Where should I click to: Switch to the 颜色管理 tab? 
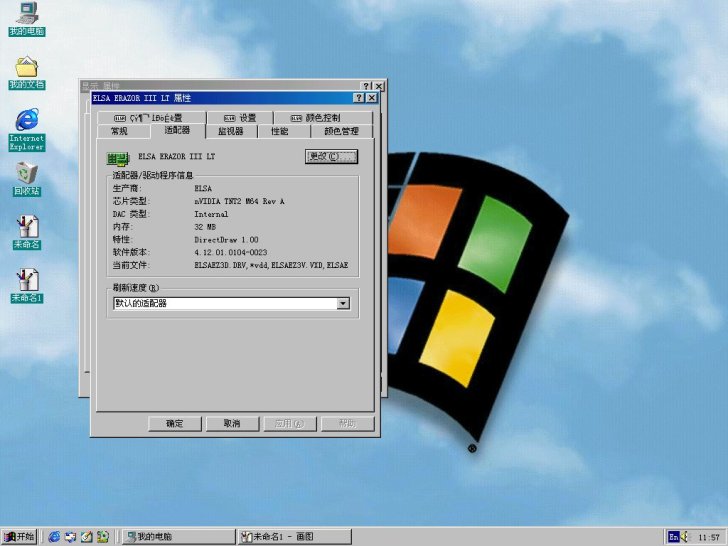click(341, 131)
